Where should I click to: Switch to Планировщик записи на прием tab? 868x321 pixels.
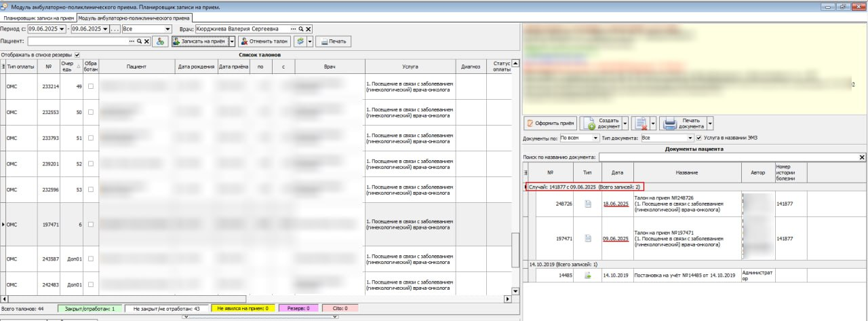[x=37, y=17]
